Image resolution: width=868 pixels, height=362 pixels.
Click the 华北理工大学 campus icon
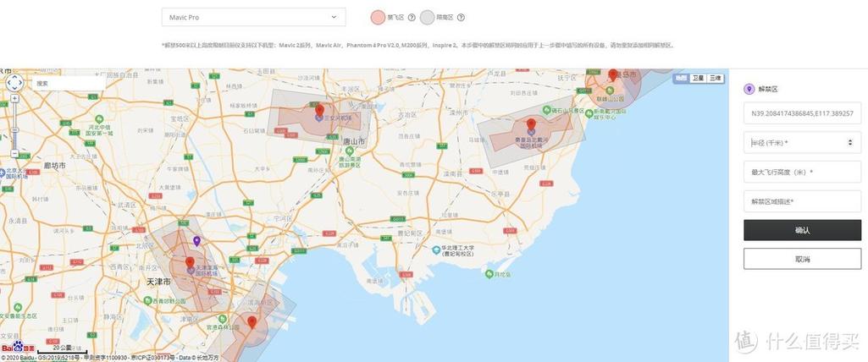point(436,250)
